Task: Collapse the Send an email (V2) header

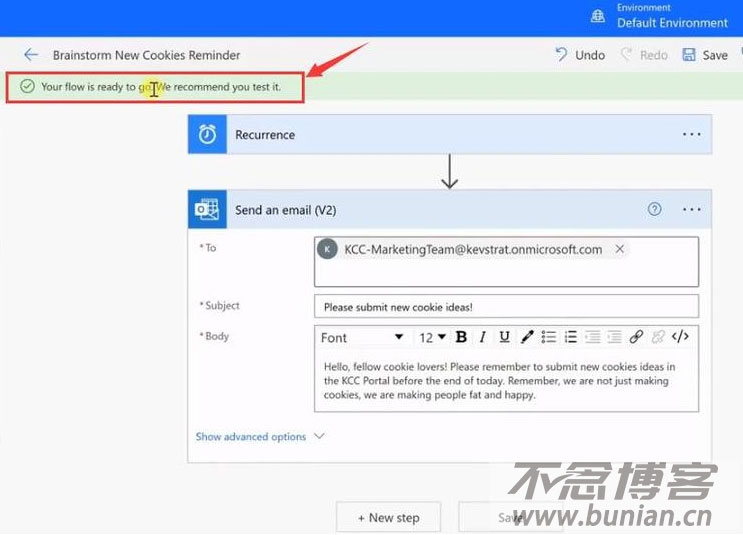Action: pyautogui.click(x=450, y=209)
